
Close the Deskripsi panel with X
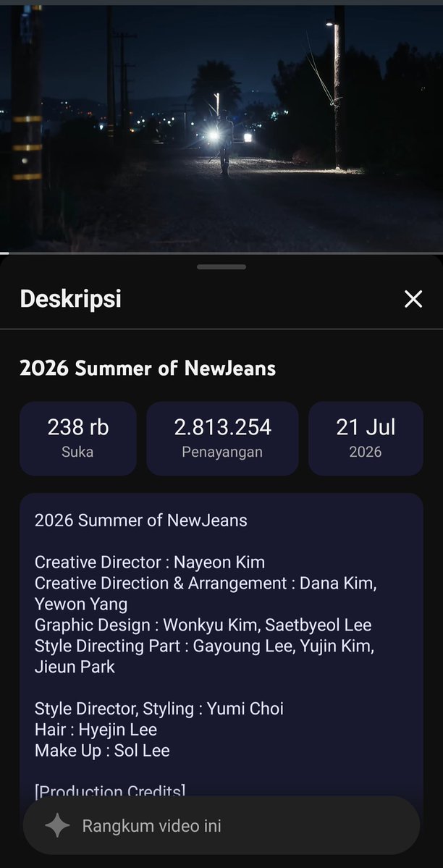pyautogui.click(x=413, y=299)
